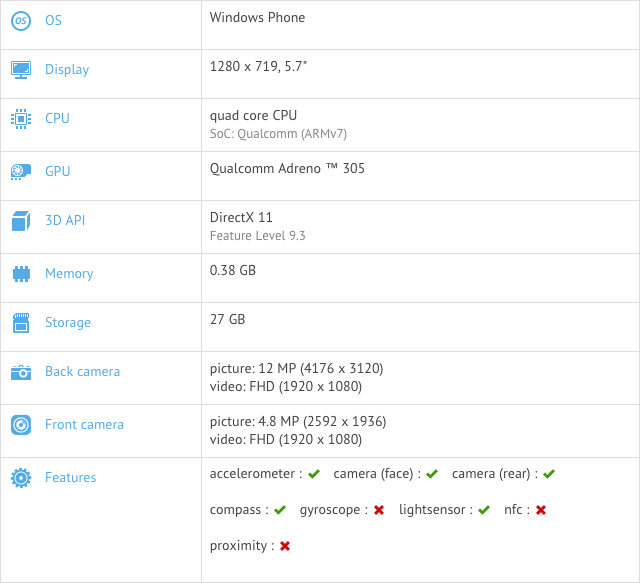
Task: Click the 3D API cube icon
Action: (21, 221)
